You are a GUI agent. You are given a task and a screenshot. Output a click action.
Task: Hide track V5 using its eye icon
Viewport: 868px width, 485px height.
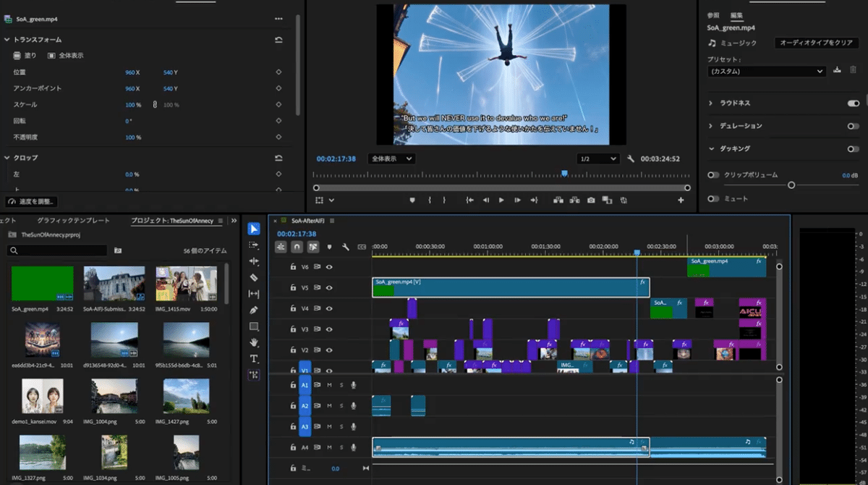tap(329, 287)
